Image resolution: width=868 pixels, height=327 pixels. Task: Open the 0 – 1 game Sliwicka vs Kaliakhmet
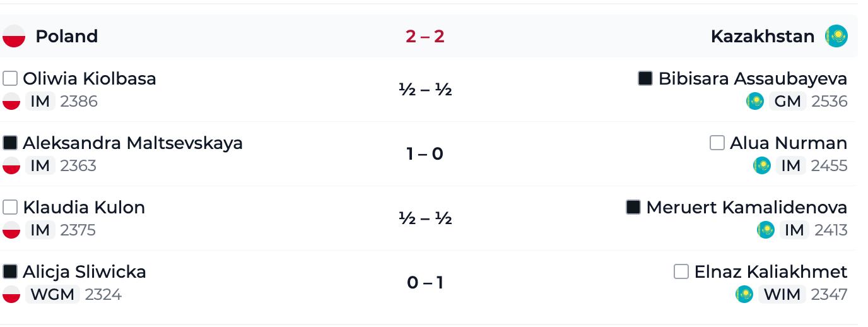[425, 283]
